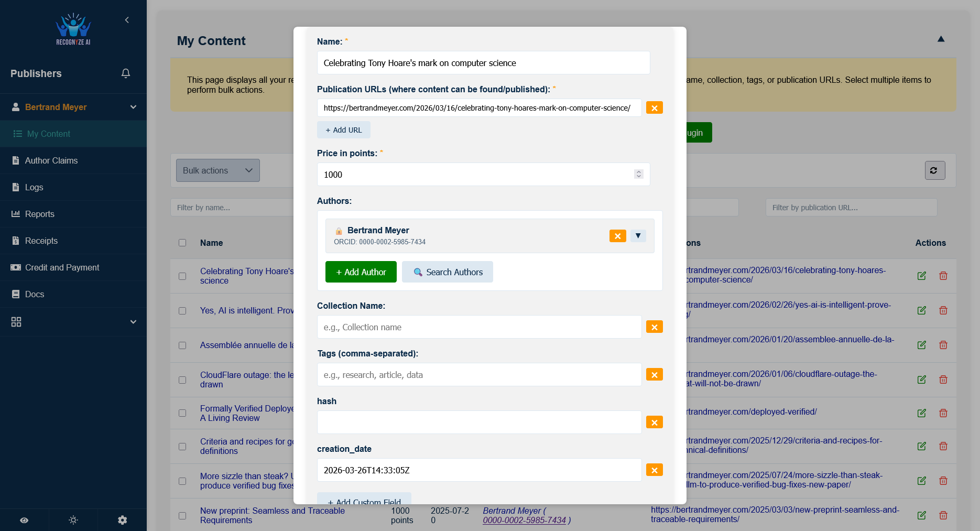Remove the publication URL with orange X
Image resolution: width=980 pixels, height=531 pixels.
655,108
